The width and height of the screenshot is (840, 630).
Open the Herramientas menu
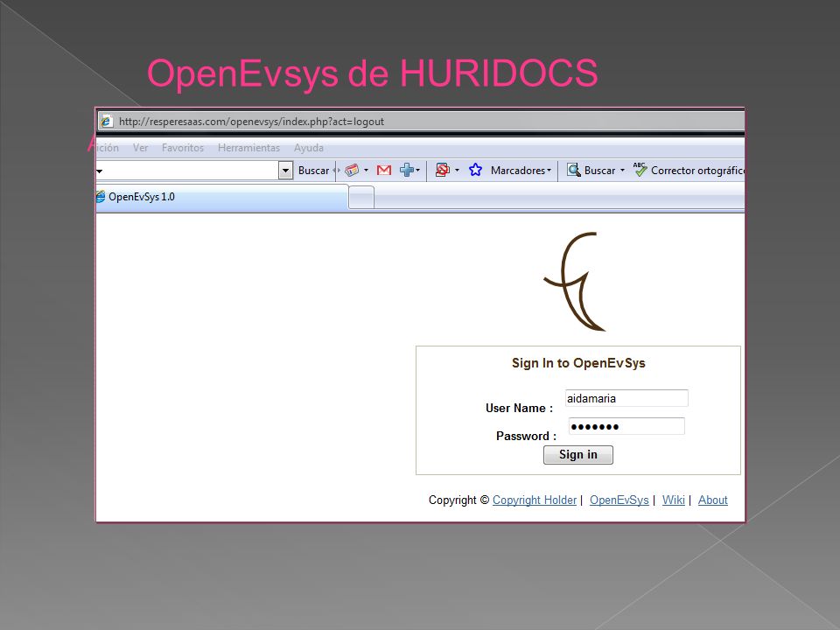point(248,148)
